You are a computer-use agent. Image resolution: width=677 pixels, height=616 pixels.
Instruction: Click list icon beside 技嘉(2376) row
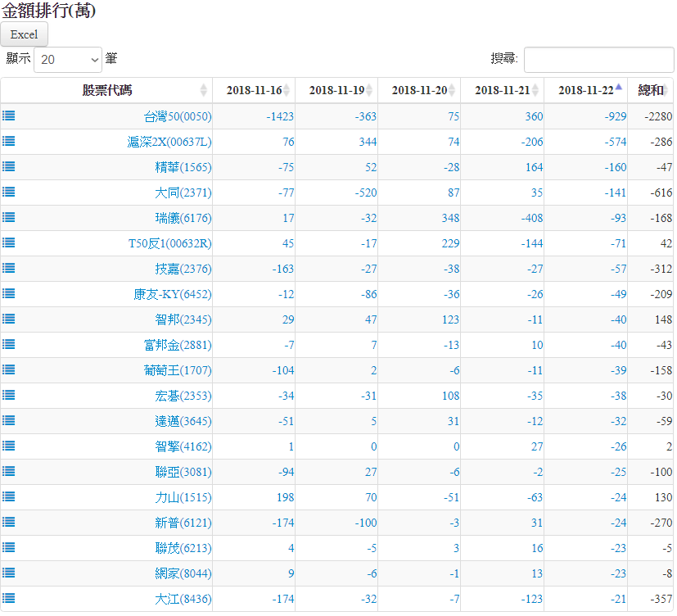pos(8,269)
